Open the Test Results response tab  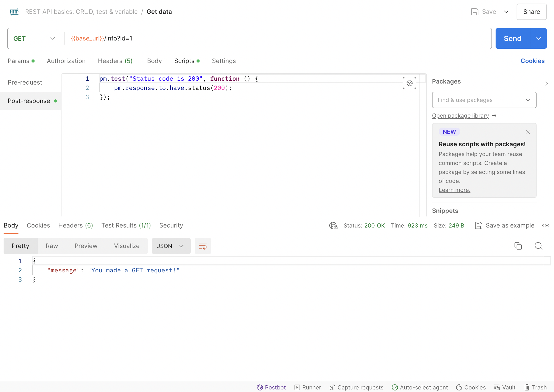click(x=126, y=225)
